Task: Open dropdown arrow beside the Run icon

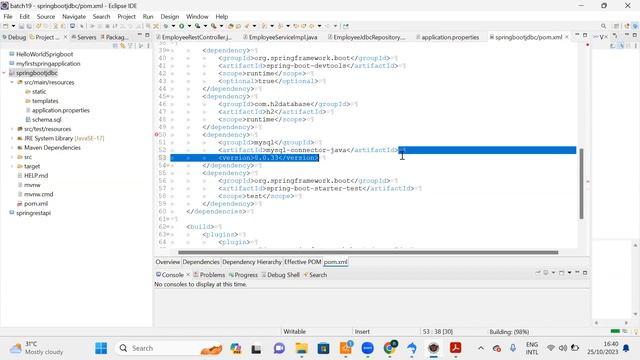Action: [x=189, y=26]
